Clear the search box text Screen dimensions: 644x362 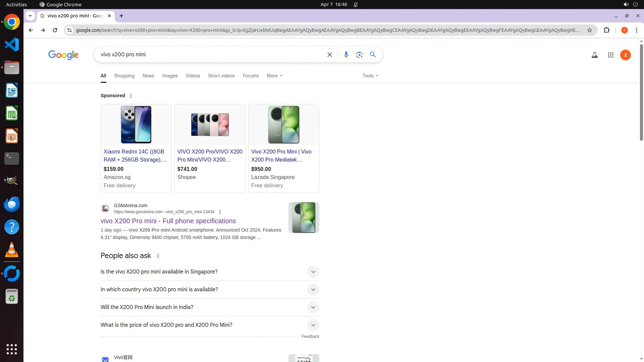pyautogui.click(x=329, y=55)
